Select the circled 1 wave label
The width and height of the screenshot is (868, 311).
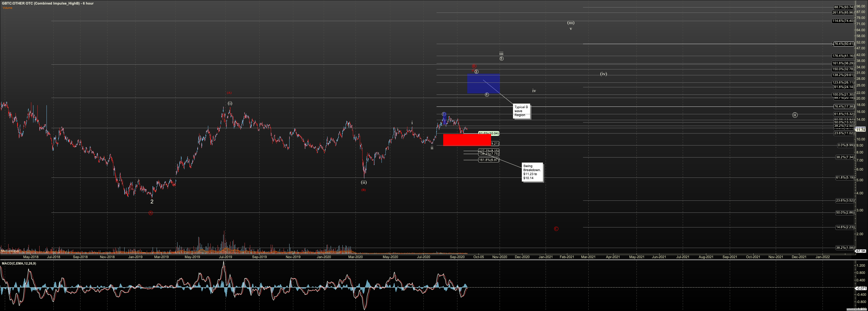tap(444, 114)
